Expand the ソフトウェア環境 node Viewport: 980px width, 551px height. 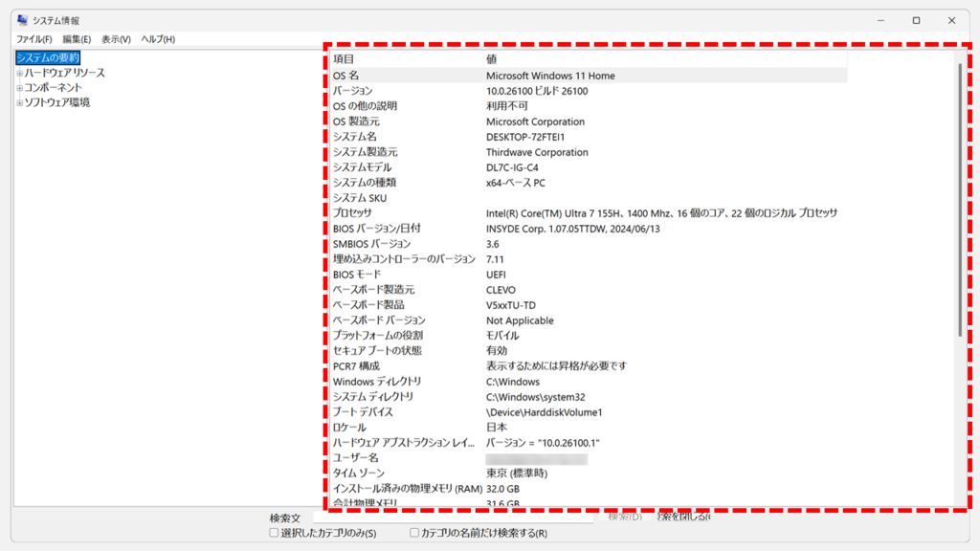19,103
